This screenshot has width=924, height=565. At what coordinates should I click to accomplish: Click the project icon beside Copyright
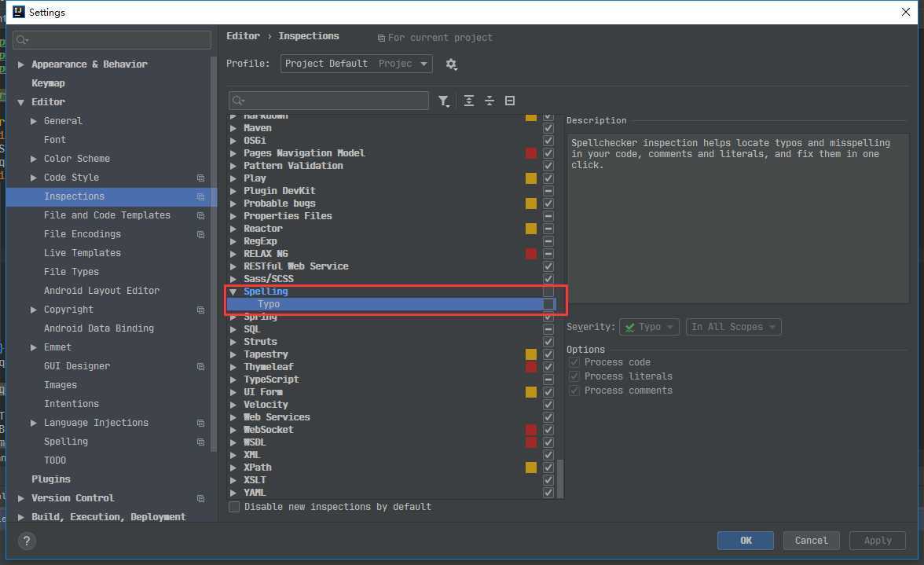pos(200,310)
